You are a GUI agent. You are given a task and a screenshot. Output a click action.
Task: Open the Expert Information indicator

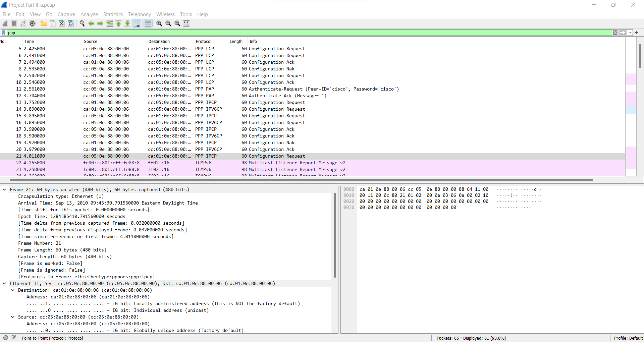pyautogui.click(x=6, y=338)
